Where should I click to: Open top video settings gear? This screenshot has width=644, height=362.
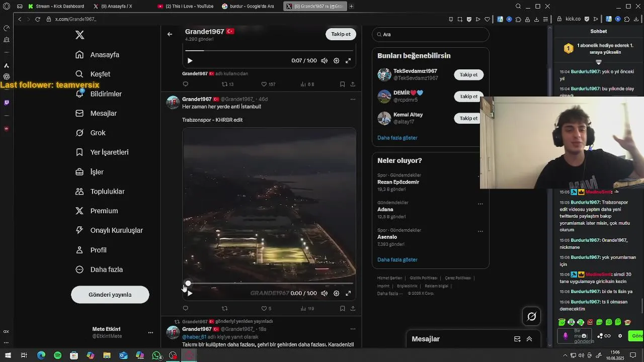337,60
